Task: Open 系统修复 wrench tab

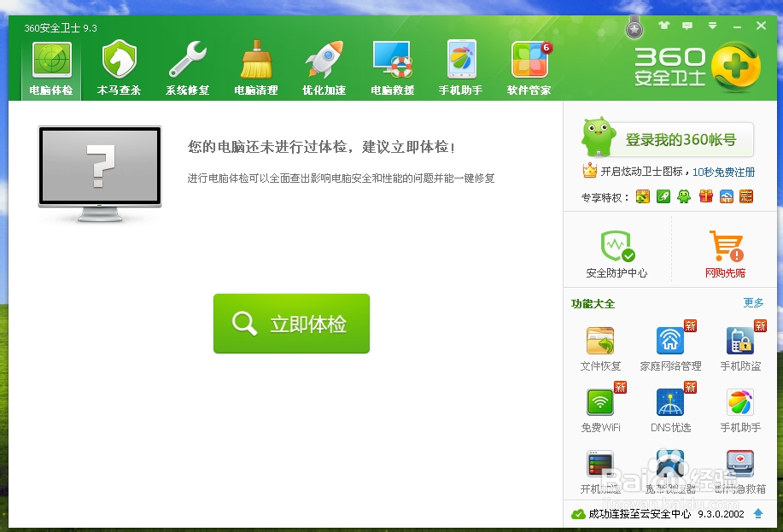Action: point(187,68)
